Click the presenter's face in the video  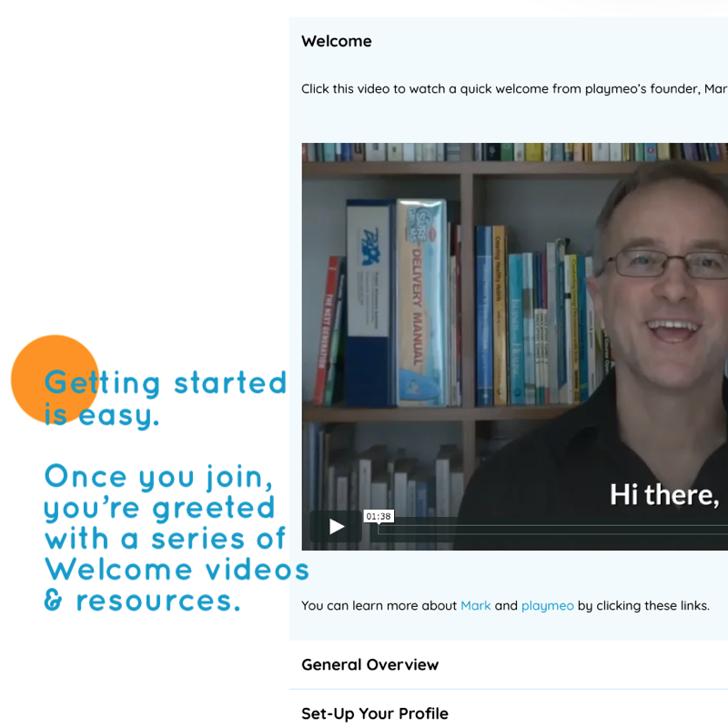click(x=669, y=286)
